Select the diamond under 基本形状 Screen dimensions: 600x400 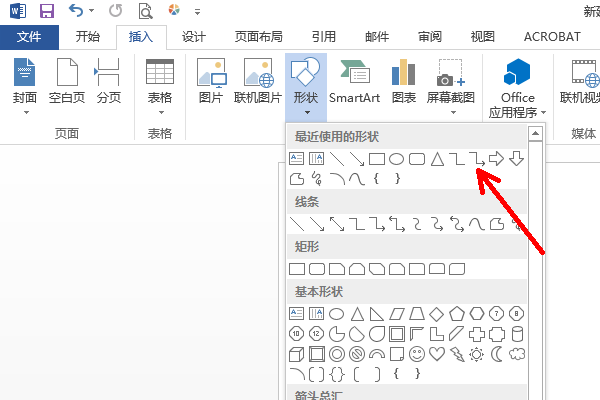coord(437,314)
